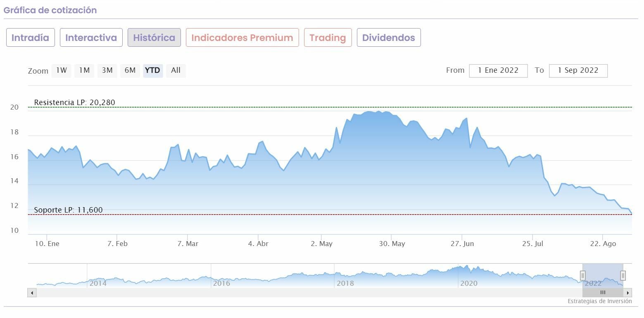
Task: Grab the right navigator range handle
Action: click(623, 275)
